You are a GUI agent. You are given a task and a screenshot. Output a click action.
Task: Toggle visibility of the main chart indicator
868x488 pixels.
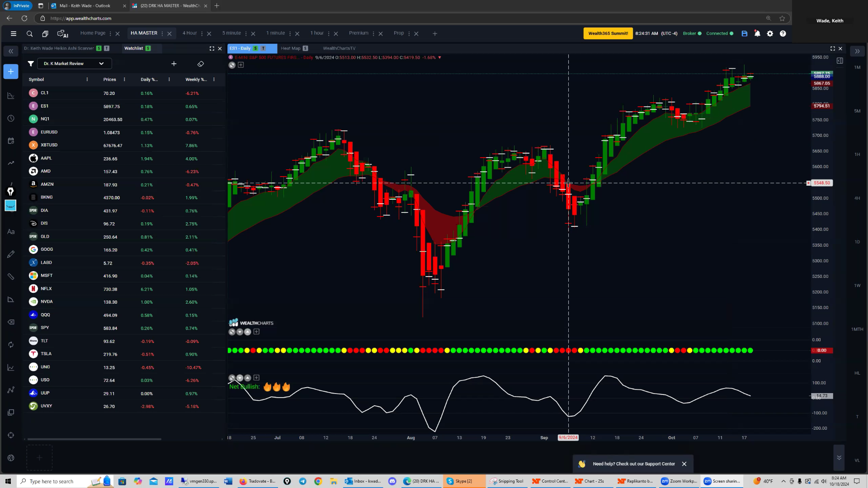click(x=232, y=65)
